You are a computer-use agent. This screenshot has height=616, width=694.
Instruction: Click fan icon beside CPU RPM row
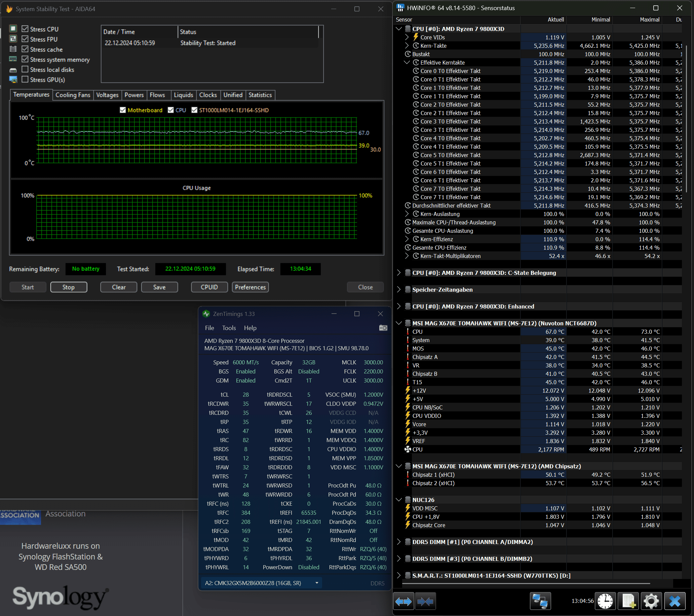[408, 449]
